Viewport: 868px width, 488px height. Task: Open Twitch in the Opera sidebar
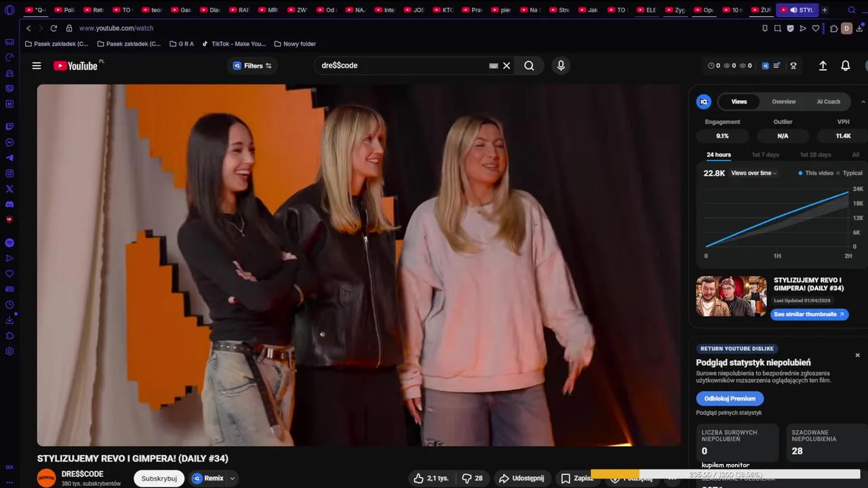9,127
